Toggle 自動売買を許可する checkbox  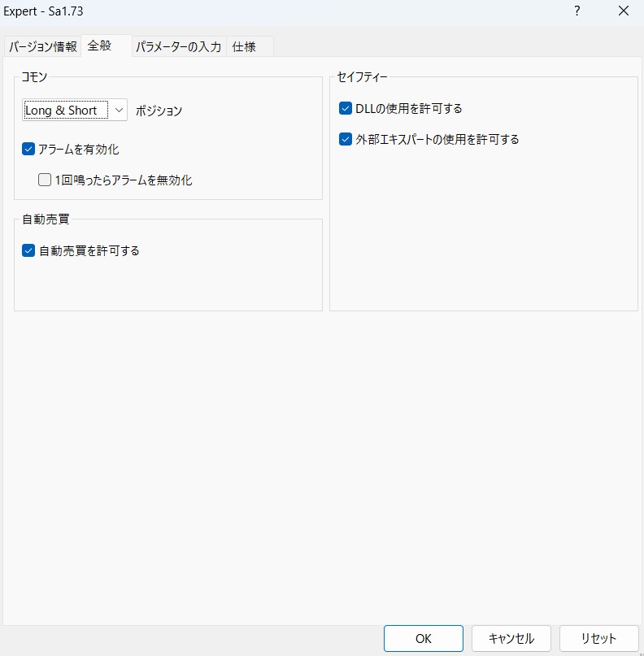coord(29,250)
